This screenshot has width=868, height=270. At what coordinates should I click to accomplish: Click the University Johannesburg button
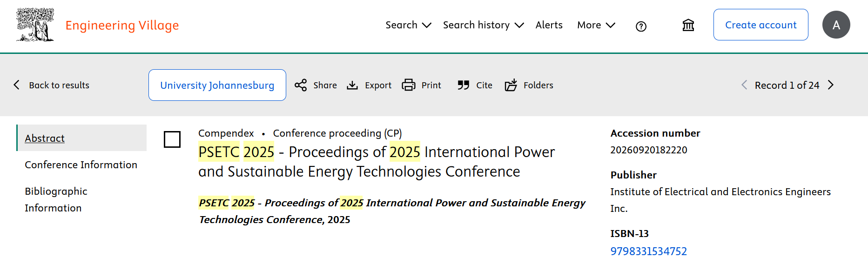tap(217, 85)
